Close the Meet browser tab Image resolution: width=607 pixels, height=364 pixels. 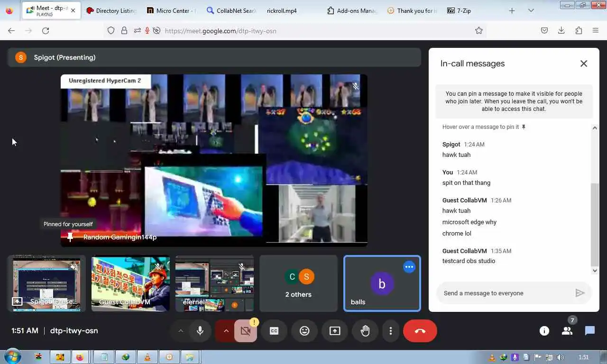click(x=73, y=10)
